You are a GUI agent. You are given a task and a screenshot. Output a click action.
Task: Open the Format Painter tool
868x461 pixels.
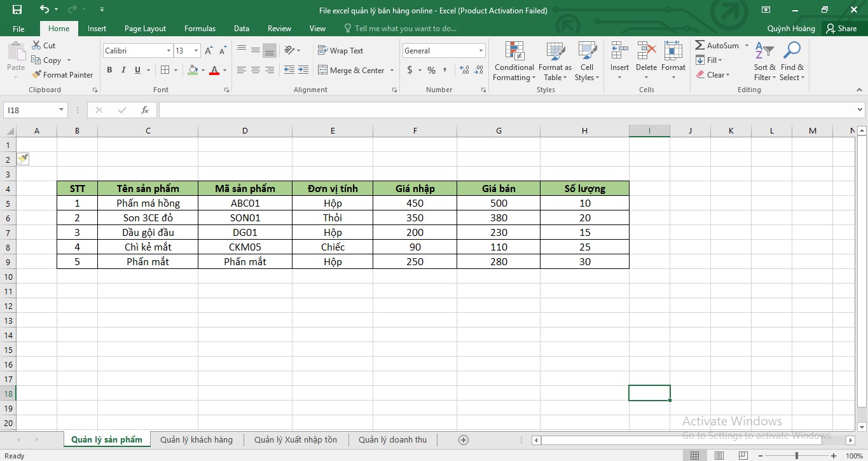pyautogui.click(x=62, y=74)
